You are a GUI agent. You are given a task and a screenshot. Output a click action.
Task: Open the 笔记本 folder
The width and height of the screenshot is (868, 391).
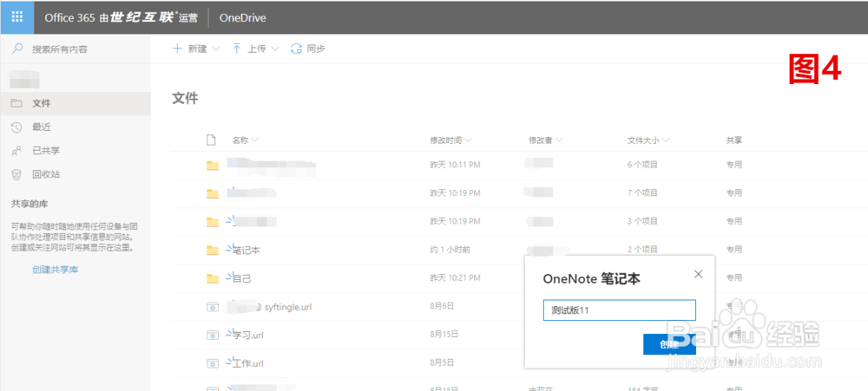click(247, 250)
